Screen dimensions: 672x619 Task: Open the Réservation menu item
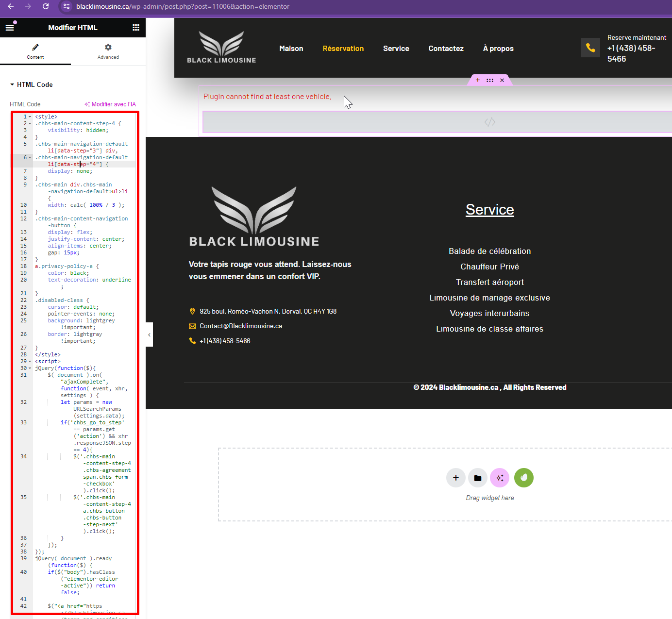(343, 49)
